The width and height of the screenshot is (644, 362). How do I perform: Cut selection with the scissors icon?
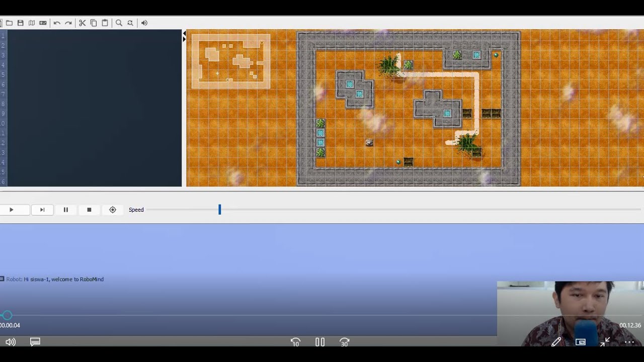(x=83, y=23)
